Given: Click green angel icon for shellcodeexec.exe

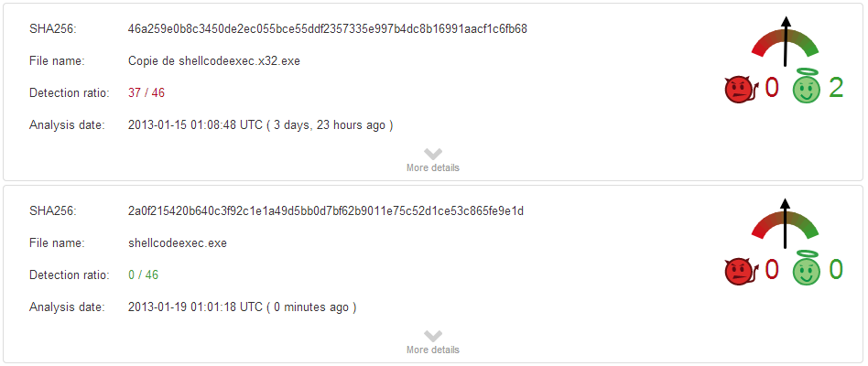Looking at the screenshot, I should [807, 270].
